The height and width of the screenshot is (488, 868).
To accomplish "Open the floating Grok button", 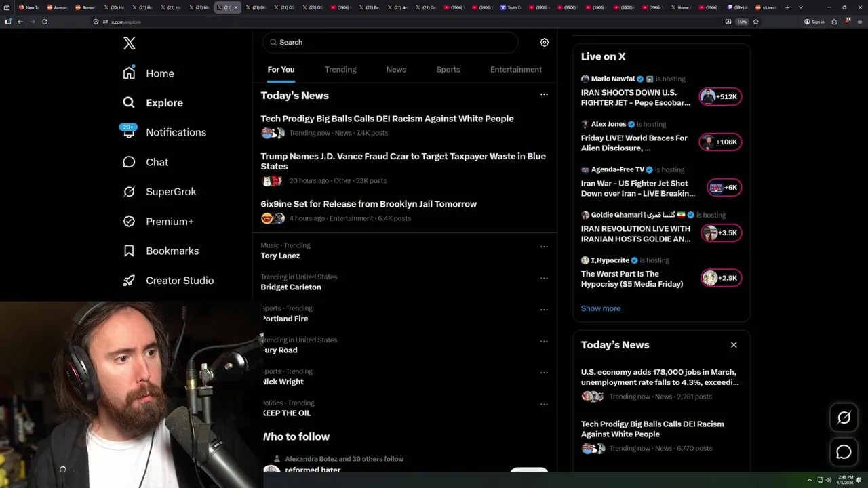I will pyautogui.click(x=844, y=418).
